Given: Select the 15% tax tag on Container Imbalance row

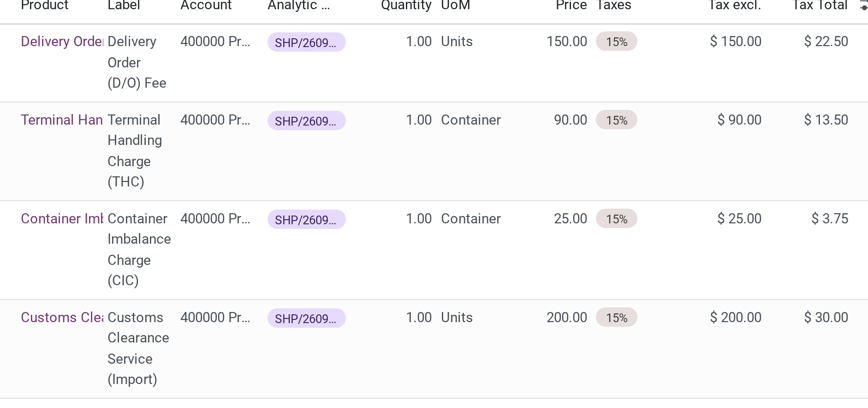Looking at the screenshot, I should tap(616, 219).
